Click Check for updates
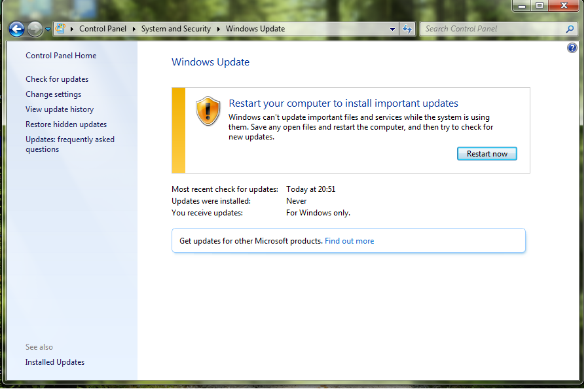The width and height of the screenshot is (588, 389). point(57,79)
